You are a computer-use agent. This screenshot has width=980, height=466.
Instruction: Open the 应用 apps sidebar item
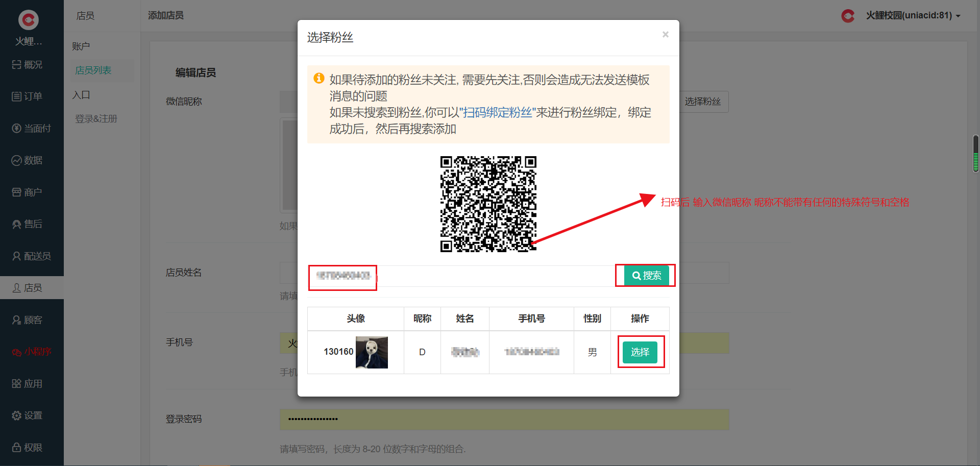pyautogui.click(x=27, y=384)
